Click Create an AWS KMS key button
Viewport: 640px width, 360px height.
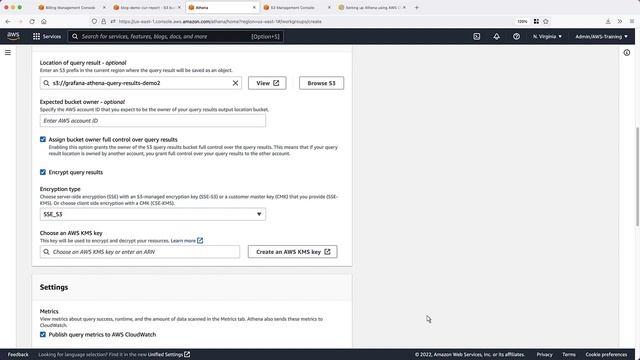tap(293, 252)
